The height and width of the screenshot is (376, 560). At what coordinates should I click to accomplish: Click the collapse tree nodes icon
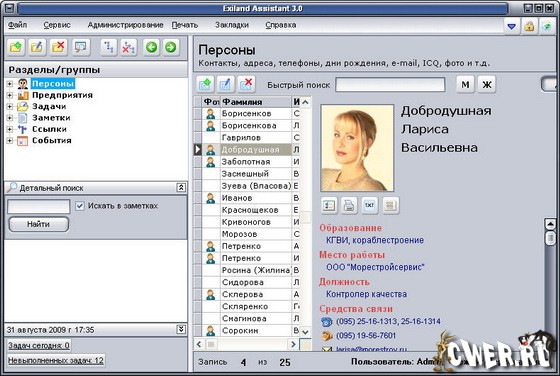point(129,47)
